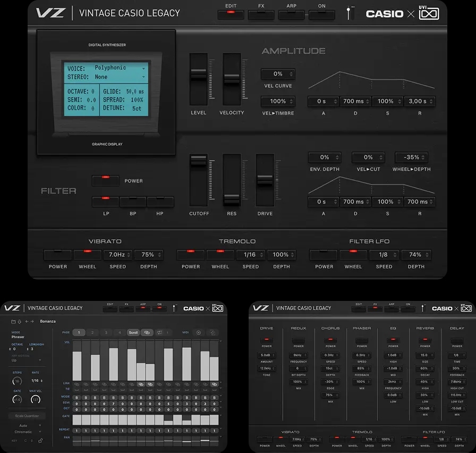The width and height of the screenshot is (476, 453).
Task: Expand the Chromatic scale dropdown
Action: coord(27,432)
